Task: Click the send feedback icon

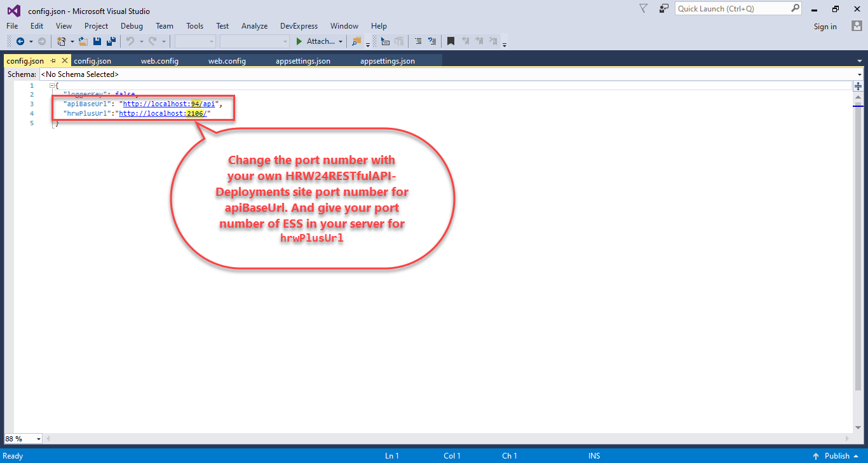Action: click(x=664, y=8)
